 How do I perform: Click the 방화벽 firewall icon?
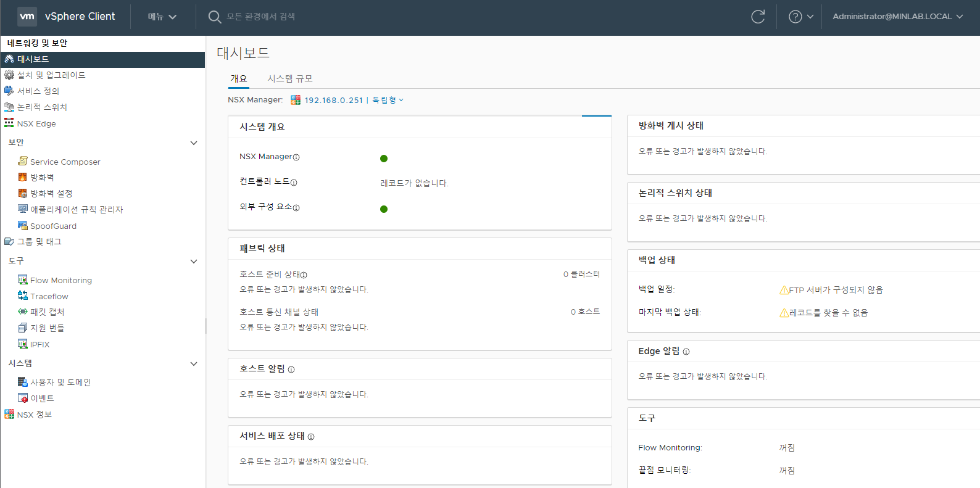pos(23,177)
